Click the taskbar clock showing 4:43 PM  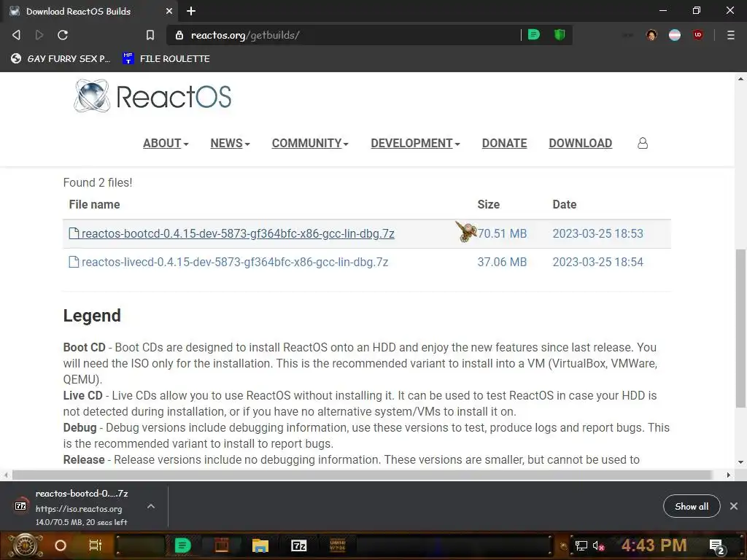coord(654,545)
